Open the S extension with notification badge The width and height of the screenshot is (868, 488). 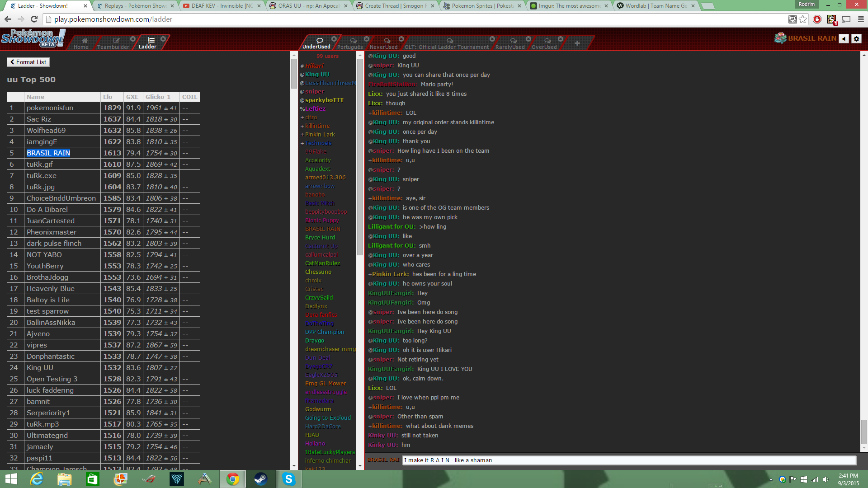(x=832, y=19)
